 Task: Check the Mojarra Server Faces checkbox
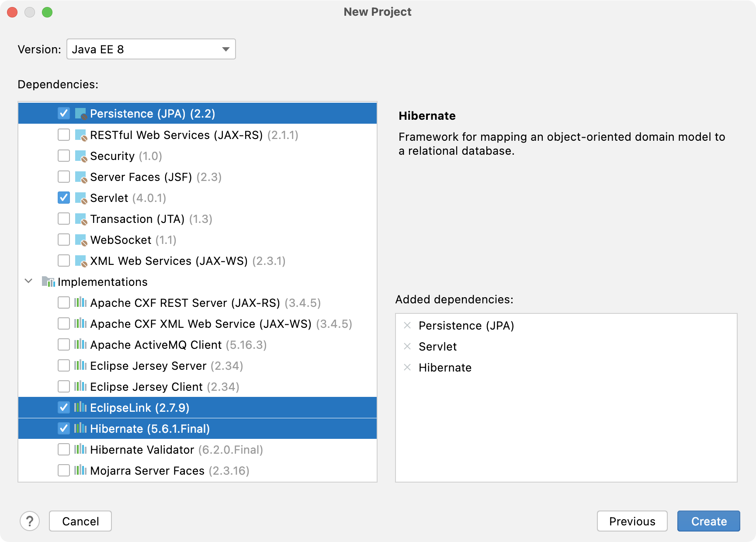[64, 470]
